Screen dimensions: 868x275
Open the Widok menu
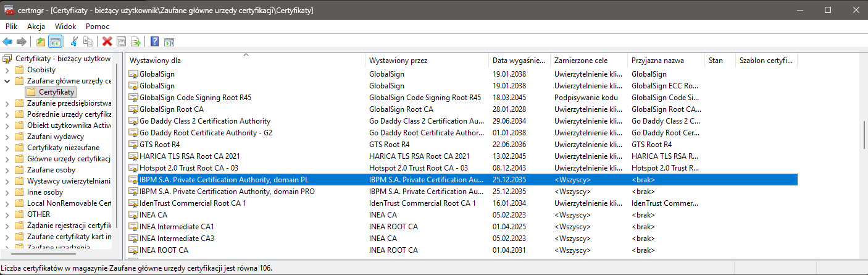65,27
